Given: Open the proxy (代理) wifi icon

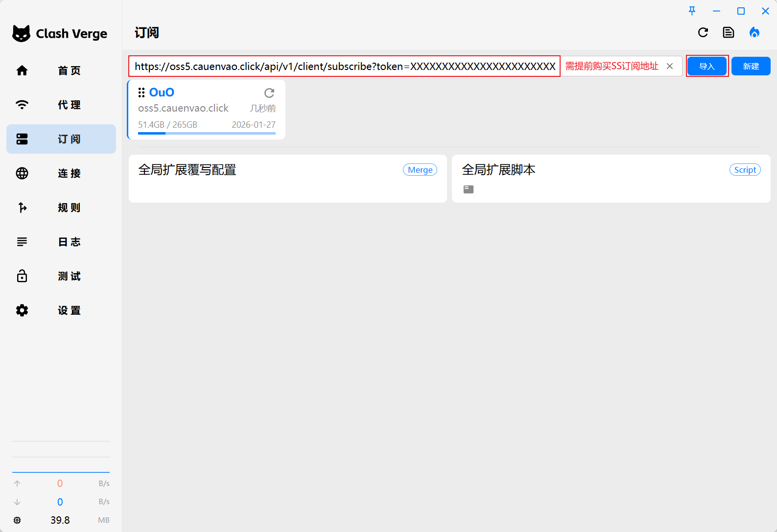Looking at the screenshot, I should [22, 105].
